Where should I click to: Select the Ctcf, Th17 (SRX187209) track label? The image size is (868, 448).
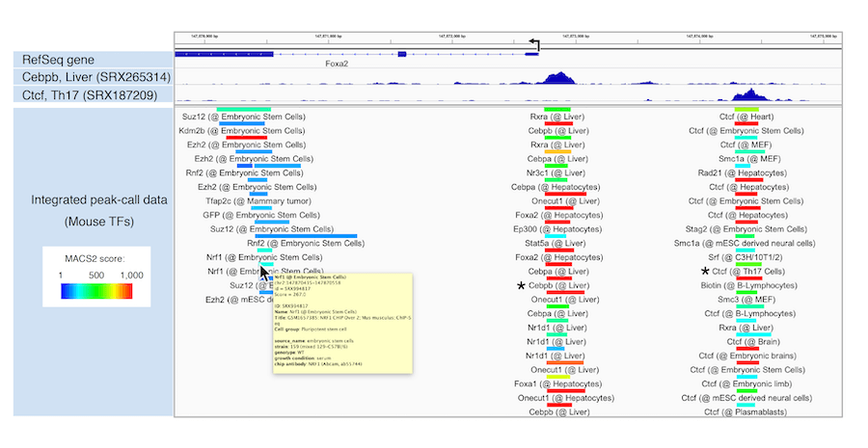[90, 94]
